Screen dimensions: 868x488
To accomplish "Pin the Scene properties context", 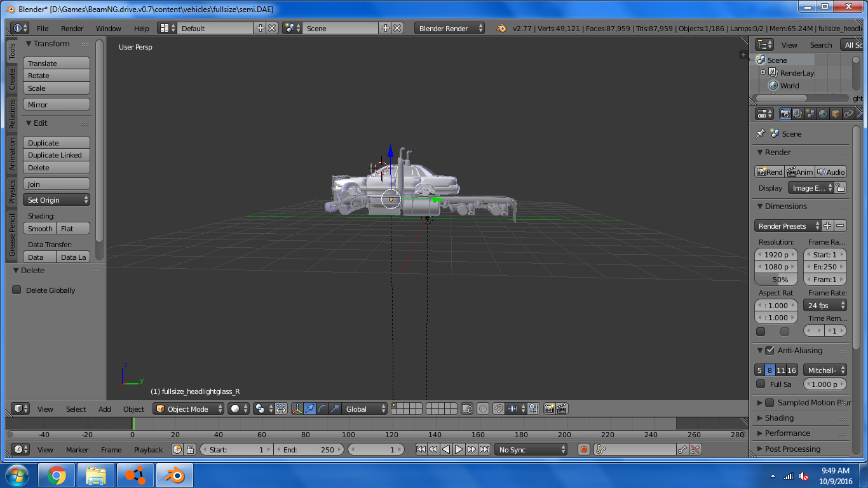I will pos(760,134).
